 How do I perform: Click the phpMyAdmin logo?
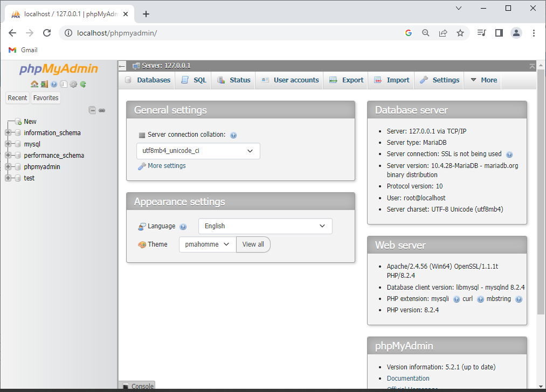pyautogui.click(x=59, y=69)
